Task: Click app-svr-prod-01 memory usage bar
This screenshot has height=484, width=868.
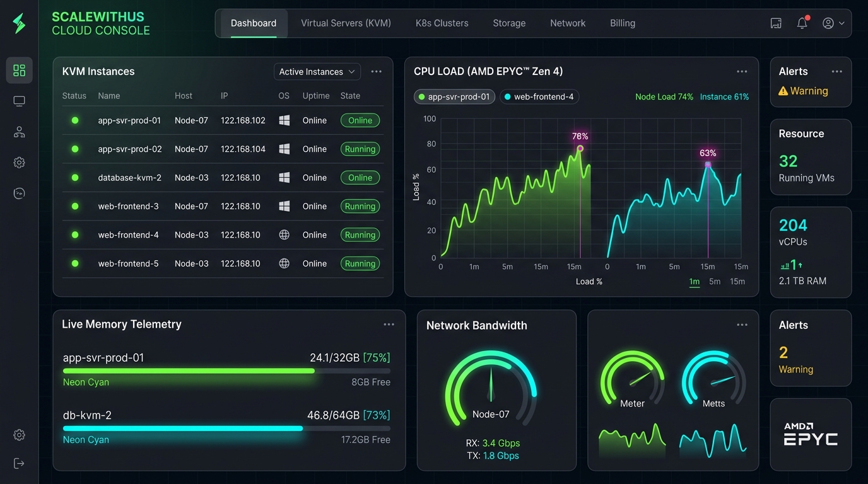Action: tap(226, 371)
